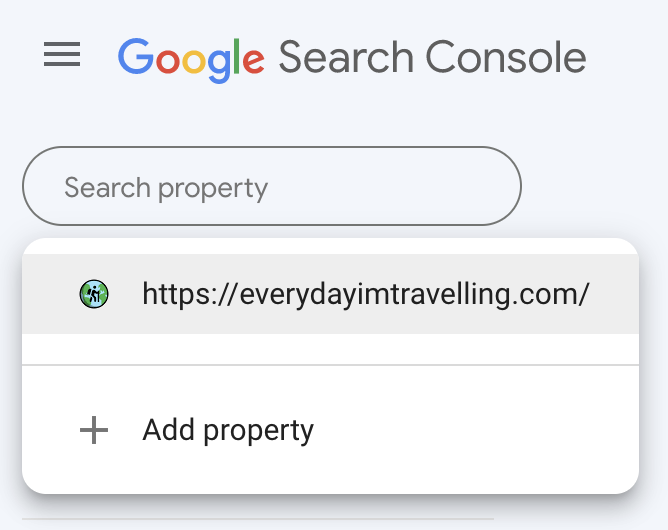Click the Search property placeholder text
The height and width of the screenshot is (530, 668).
[166, 187]
